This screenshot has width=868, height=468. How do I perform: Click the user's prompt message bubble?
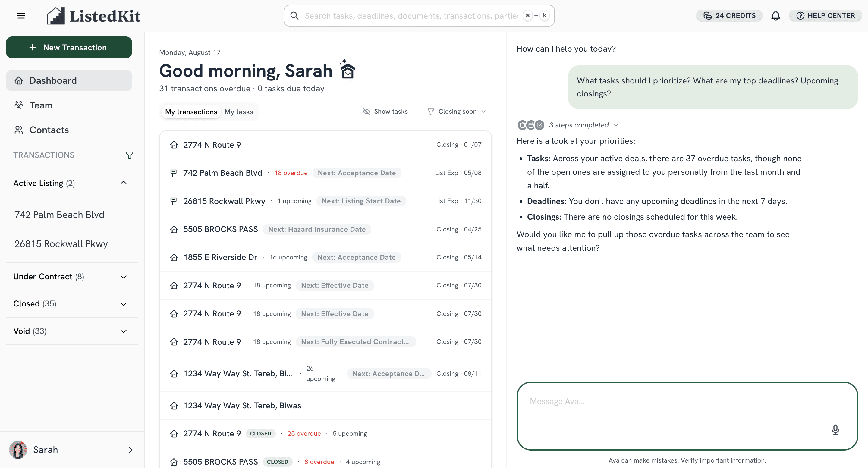tap(713, 87)
